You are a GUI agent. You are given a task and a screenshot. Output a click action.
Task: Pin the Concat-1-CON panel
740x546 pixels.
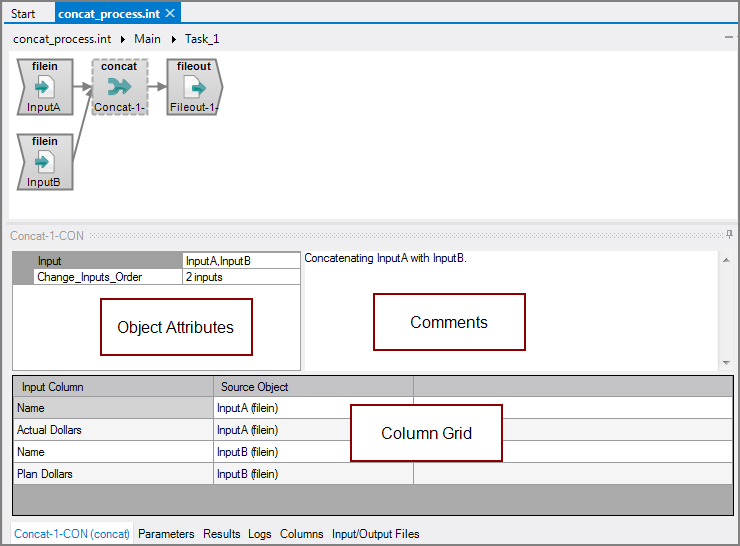pos(730,235)
